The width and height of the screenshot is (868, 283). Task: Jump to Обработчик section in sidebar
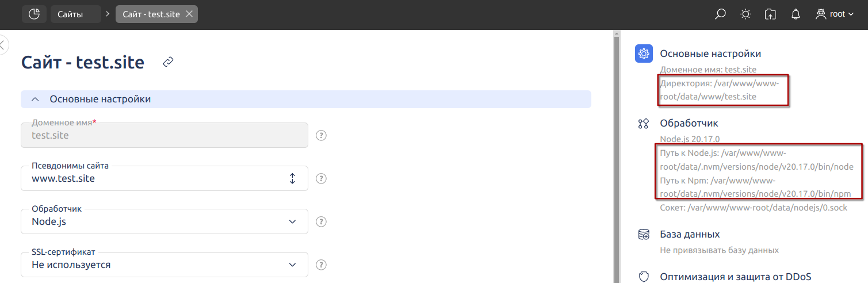[689, 123]
